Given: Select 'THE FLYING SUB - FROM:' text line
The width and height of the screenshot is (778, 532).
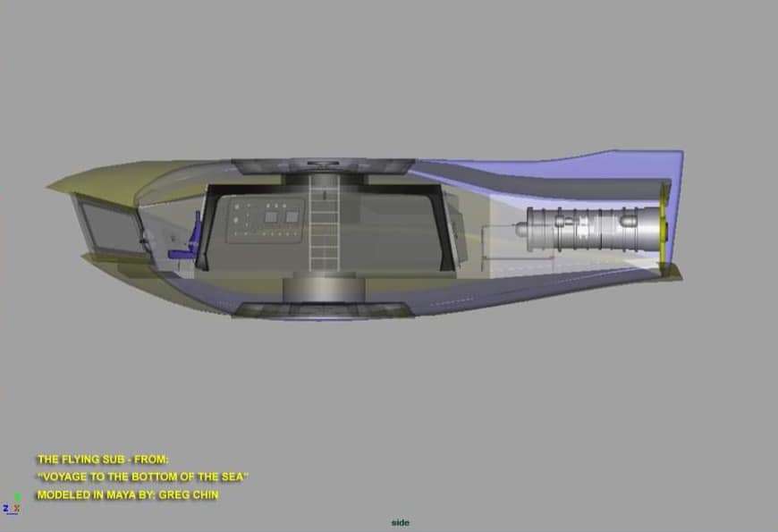Looking at the screenshot, I should pyautogui.click(x=103, y=459).
